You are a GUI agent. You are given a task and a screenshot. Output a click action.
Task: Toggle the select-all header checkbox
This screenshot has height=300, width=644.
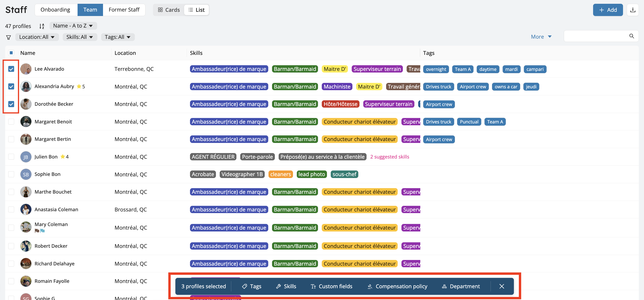pos(11,53)
